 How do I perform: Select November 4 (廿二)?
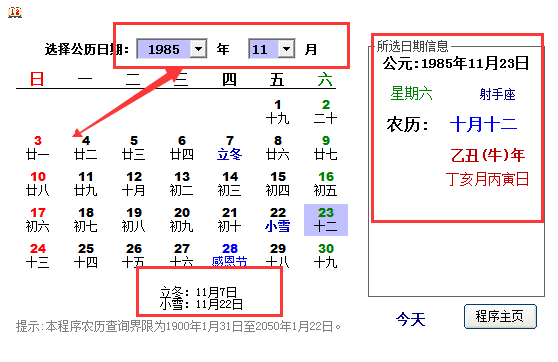[x=85, y=148]
